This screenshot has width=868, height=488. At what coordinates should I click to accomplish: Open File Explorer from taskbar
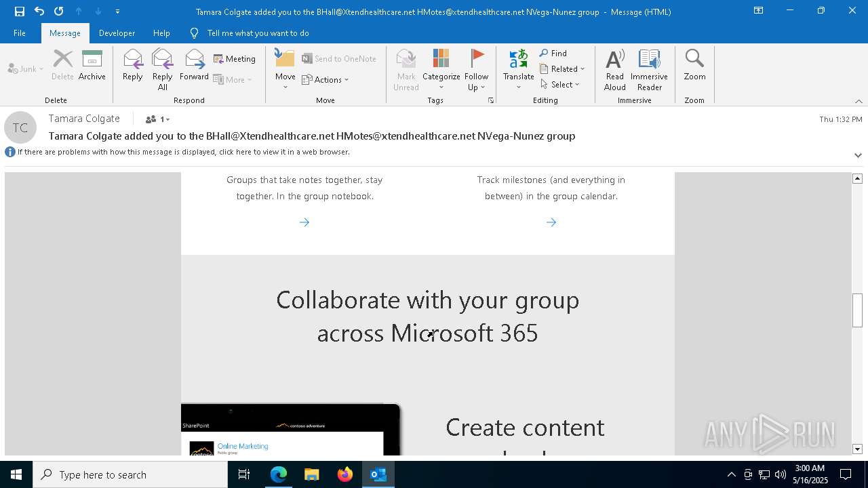(x=311, y=474)
